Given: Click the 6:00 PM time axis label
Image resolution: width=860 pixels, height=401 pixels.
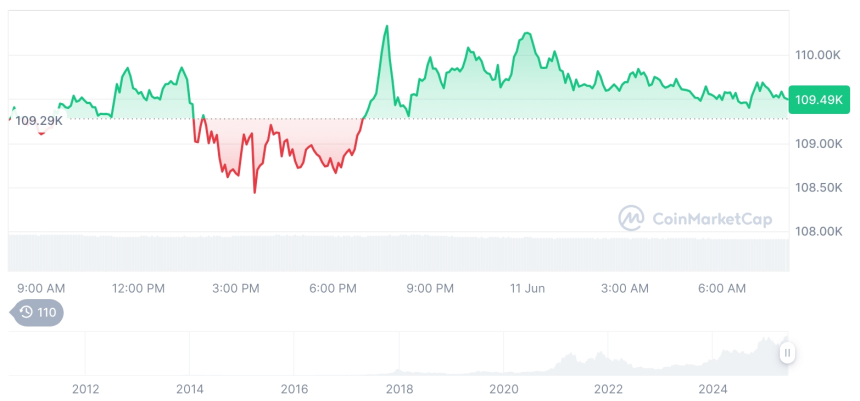Looking at the screenshot, I should (333, 288).
